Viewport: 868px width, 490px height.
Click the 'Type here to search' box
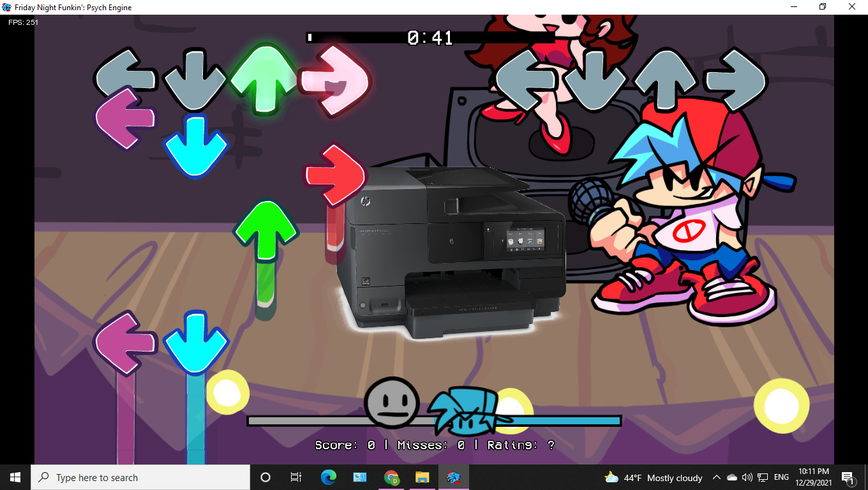click(140, 477)
